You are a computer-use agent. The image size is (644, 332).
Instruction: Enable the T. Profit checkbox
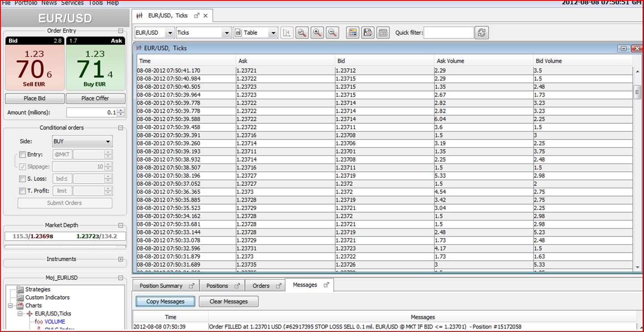(22, 191)
